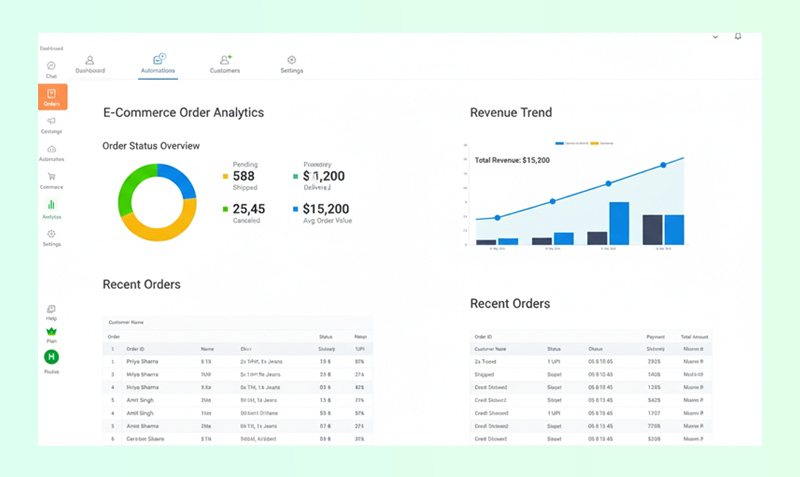
Task: Click the highlighted Orders sidebar icon
Action: click(52, 96)
